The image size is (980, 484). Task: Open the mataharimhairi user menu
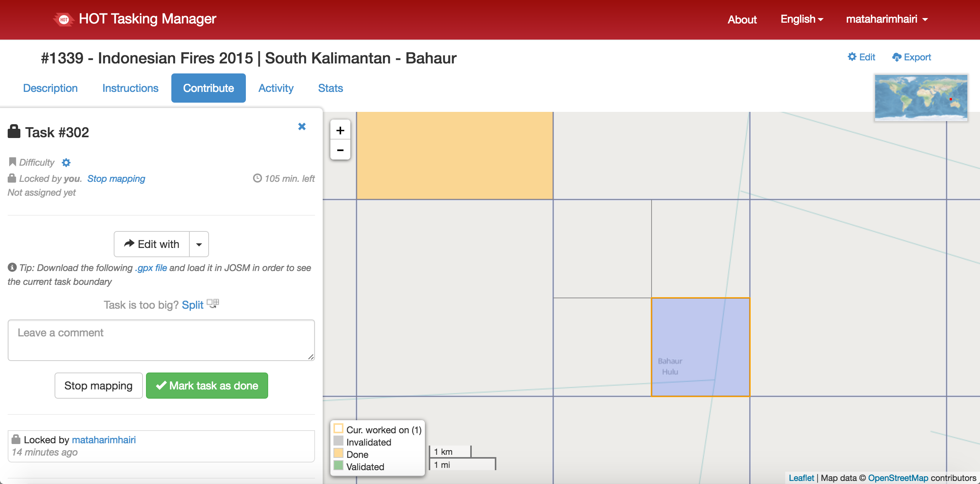(x=886, y=19)
